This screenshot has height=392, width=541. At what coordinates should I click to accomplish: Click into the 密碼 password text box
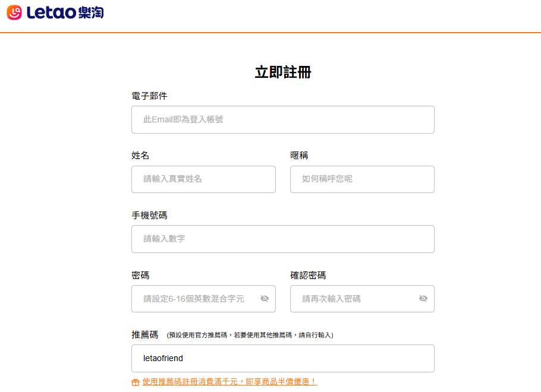tap(196, 299)
